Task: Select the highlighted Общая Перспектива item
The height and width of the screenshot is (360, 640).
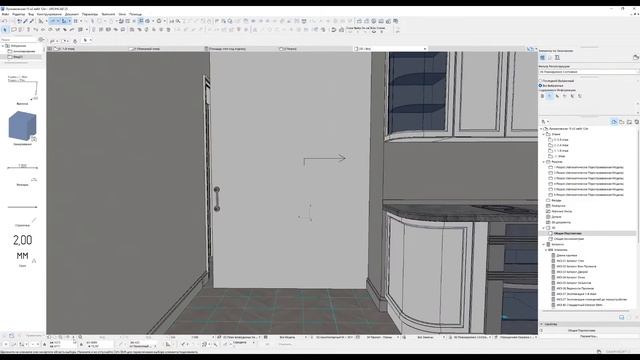Action: click(x=588, y=233)
